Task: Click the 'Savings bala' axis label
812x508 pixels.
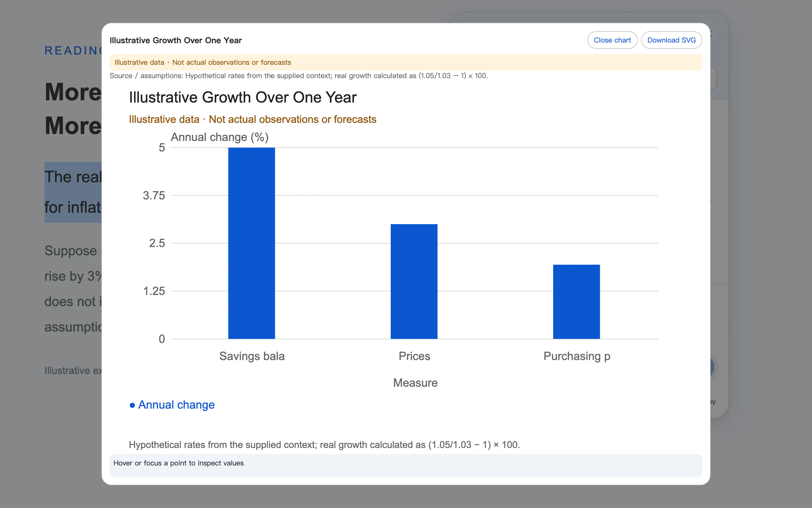Action: coord(252,356)
